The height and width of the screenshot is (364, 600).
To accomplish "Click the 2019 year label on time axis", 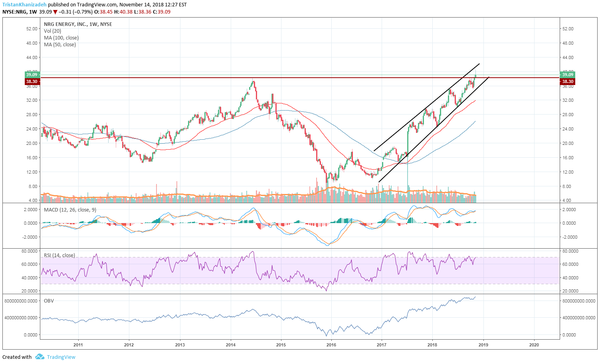I will tap(483, 345).
